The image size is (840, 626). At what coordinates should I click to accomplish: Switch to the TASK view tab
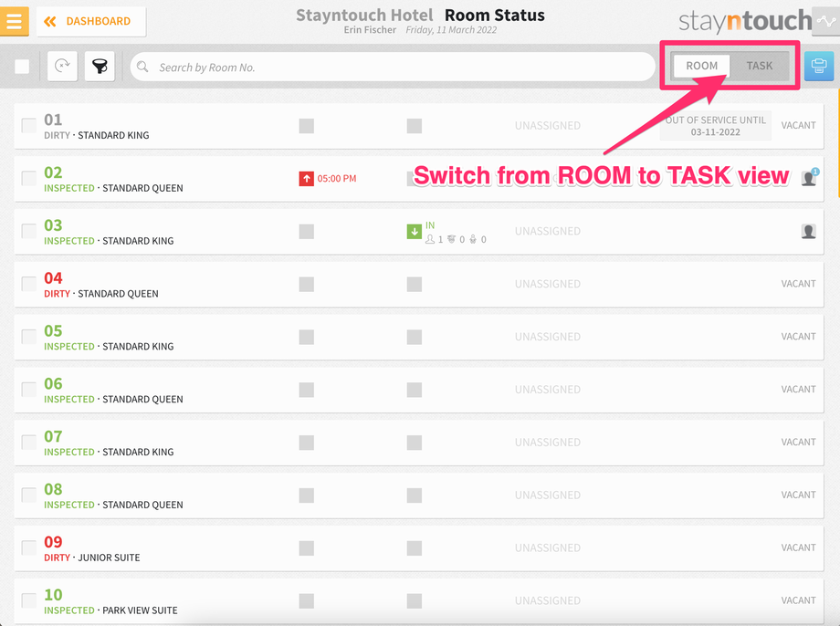click(759, 66)
